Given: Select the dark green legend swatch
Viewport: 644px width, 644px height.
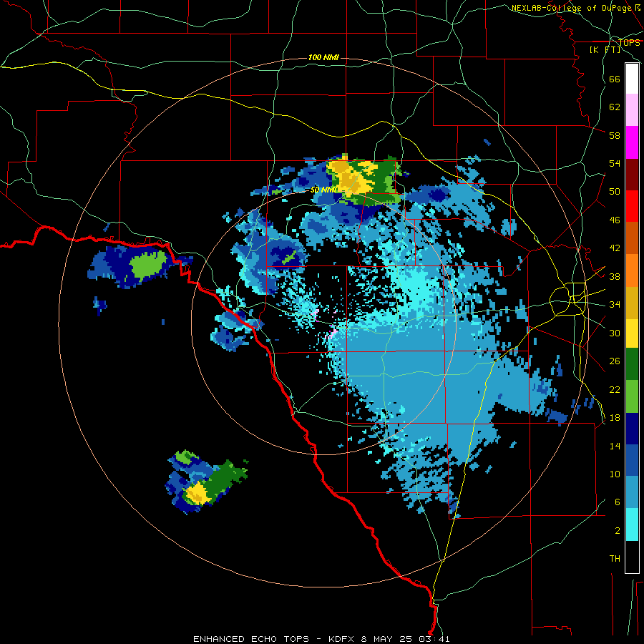Looking at the screenshot, I should (632, 364).
